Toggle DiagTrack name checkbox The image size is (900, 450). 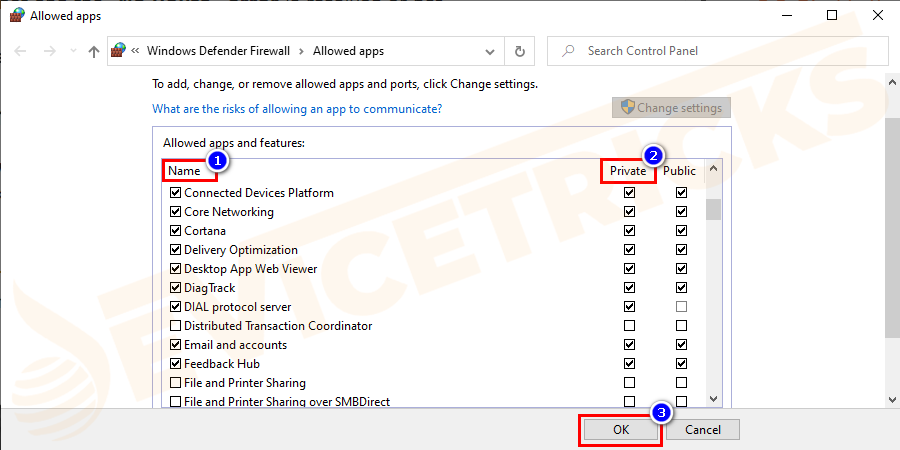point(176,288)
